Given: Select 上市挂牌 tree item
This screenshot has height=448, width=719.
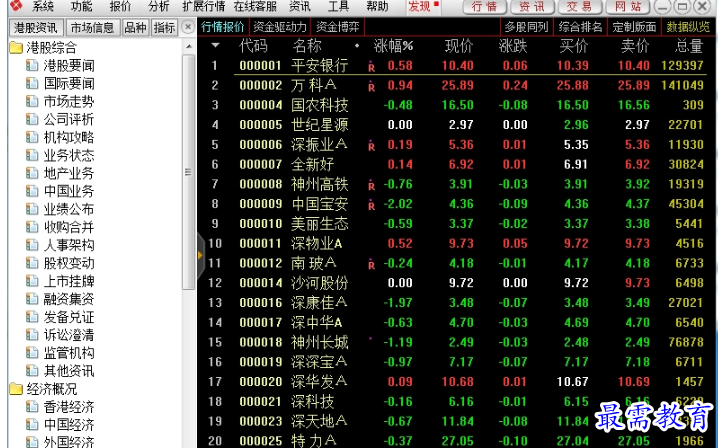Looking at the screenshot, I should tap(69, 281).
